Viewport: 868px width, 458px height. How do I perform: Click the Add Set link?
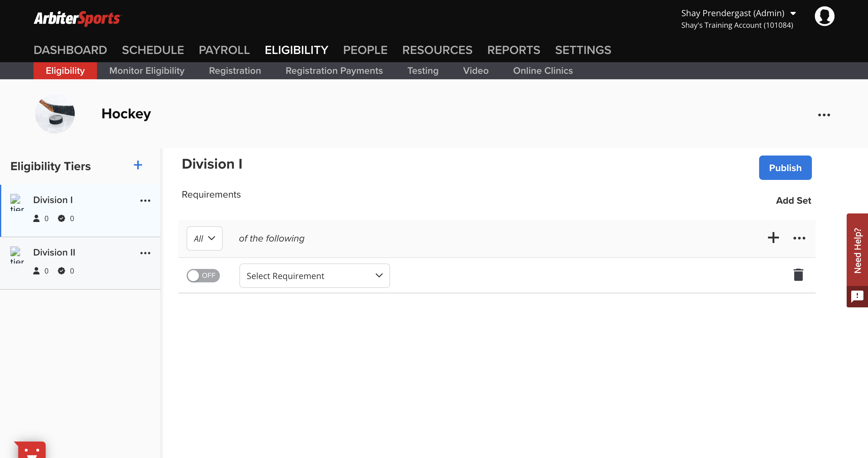coord(793,201)
